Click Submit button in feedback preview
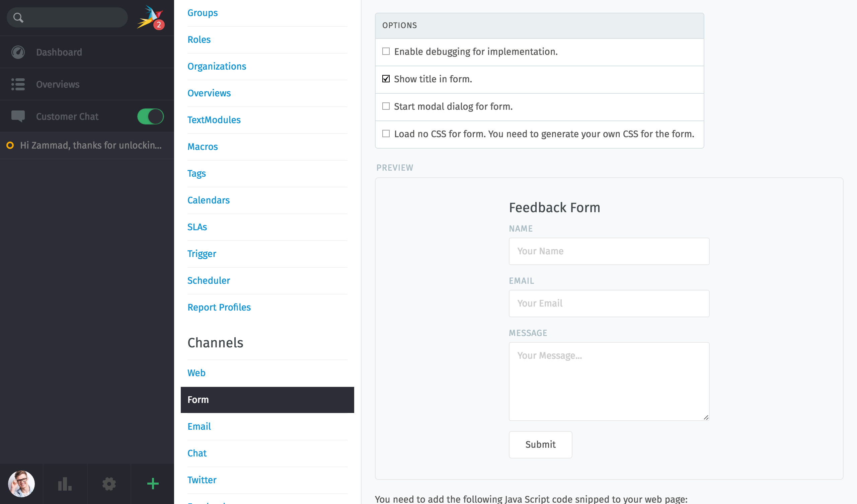Screen dimensions: 857x504 540,445
